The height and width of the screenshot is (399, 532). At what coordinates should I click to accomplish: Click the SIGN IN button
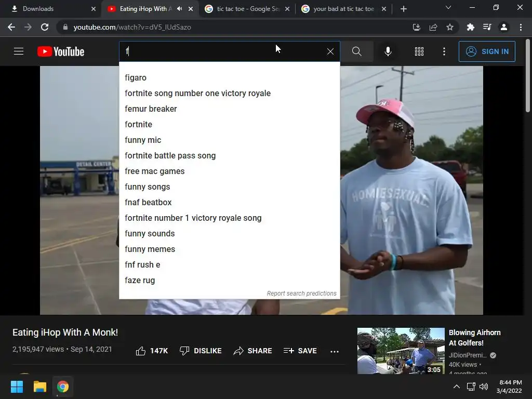coord(487,51)
